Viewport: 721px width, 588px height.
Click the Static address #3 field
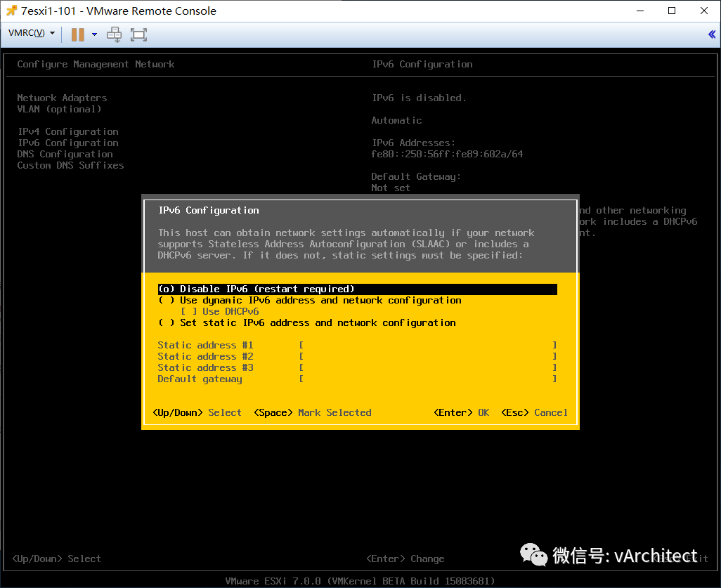[x=428, y=367]
